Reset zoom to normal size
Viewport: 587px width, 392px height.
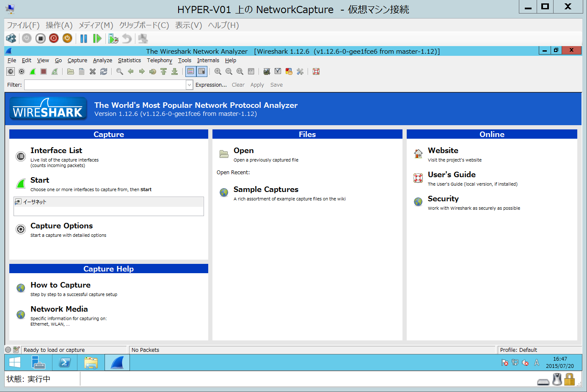240,71
